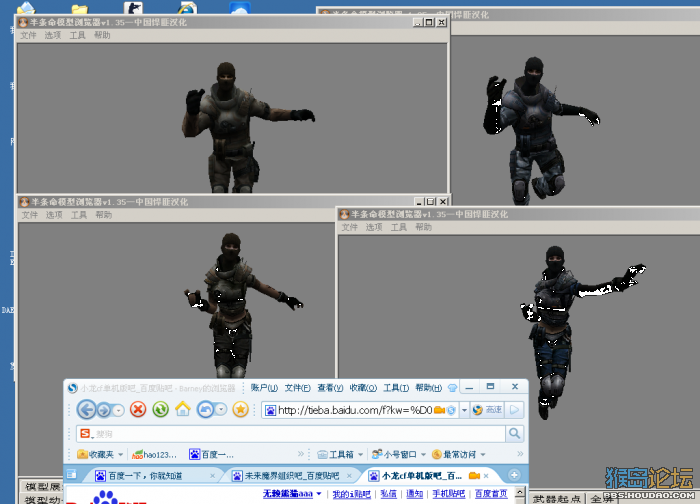The image size is (700, 504).
Task: Click the go arrow next to 高速
Action: pyautogui.click(x=514, y=410)
